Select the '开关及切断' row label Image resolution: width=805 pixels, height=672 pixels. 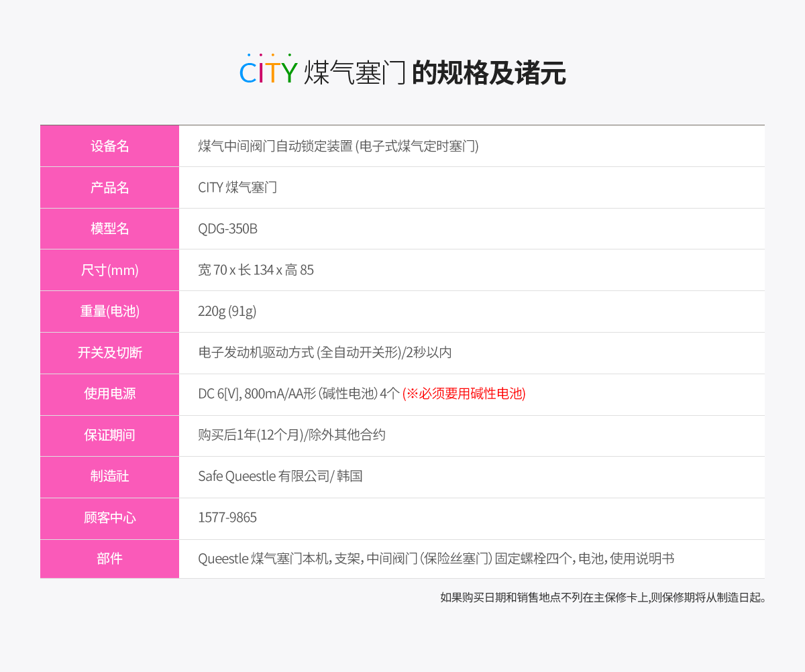coord(109,353)
